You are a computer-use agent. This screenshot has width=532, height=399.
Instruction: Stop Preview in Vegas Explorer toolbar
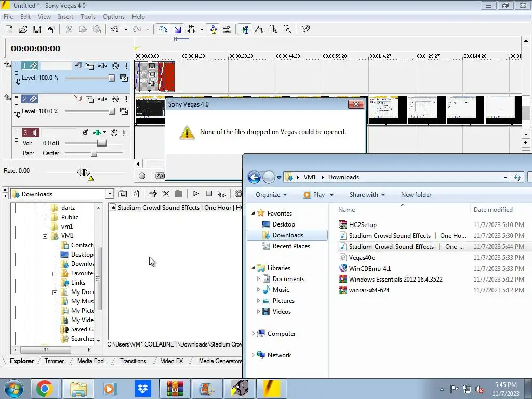pos(209,194)
